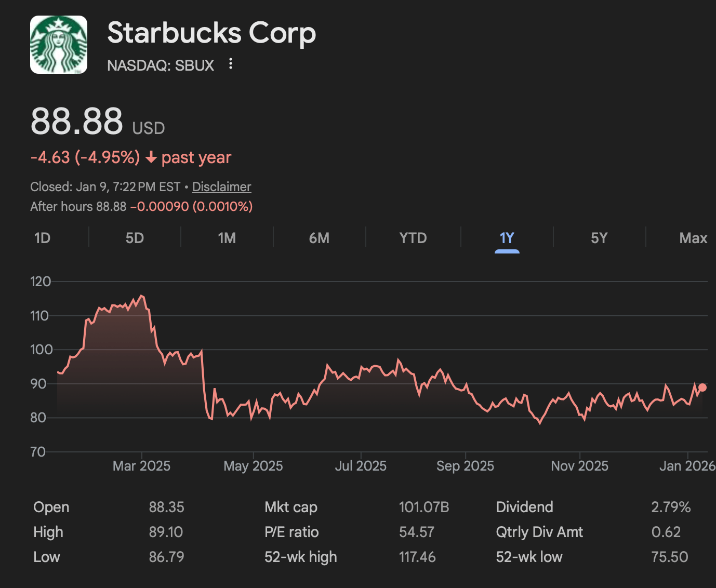Viewport: 716px width, 588px height.
Task: Click the 110 price axis label
Action: point(39,316)
